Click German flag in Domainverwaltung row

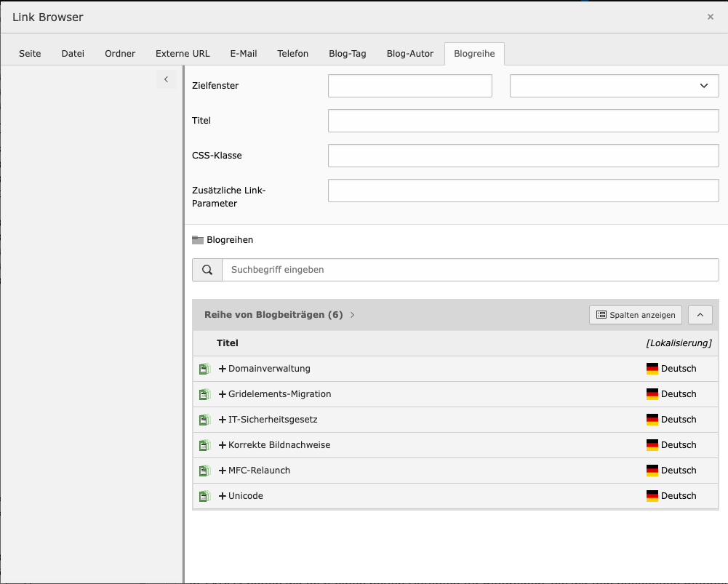[652, 369]
